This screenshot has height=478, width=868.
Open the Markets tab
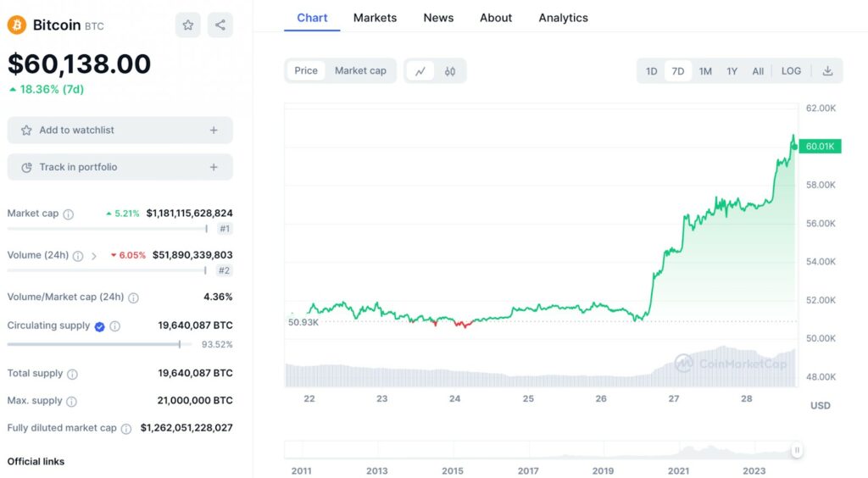pyautogui.click(x=375, y=18)
